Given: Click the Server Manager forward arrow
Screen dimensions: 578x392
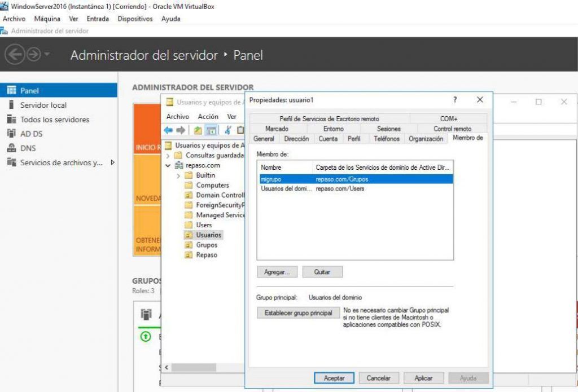Looking at the screenshot, I should coord(33,55).
